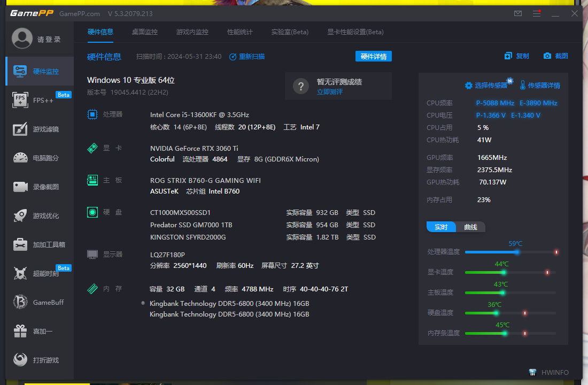Switch to 实时 real-time view
The width and height of the screenshot is (588, 385).
click(441, 227)
